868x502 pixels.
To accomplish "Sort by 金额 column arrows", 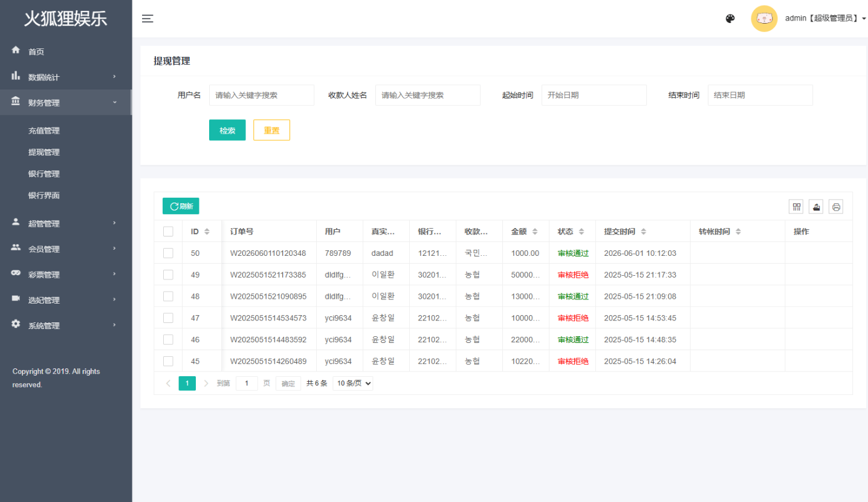I will (534, 232).
